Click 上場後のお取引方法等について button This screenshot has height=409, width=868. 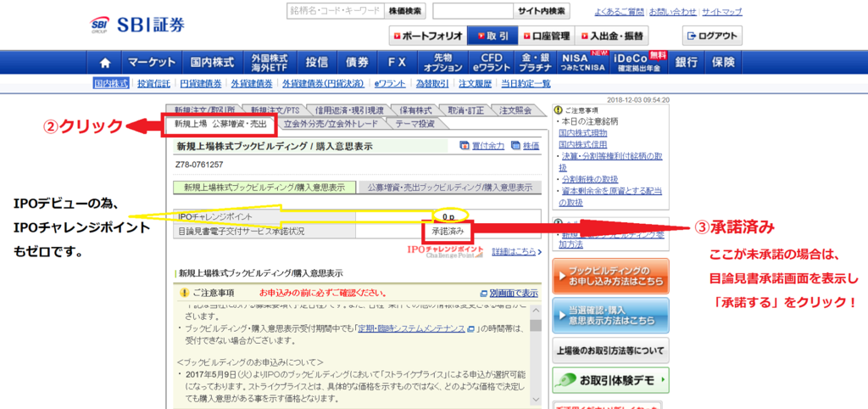[610, 350]
